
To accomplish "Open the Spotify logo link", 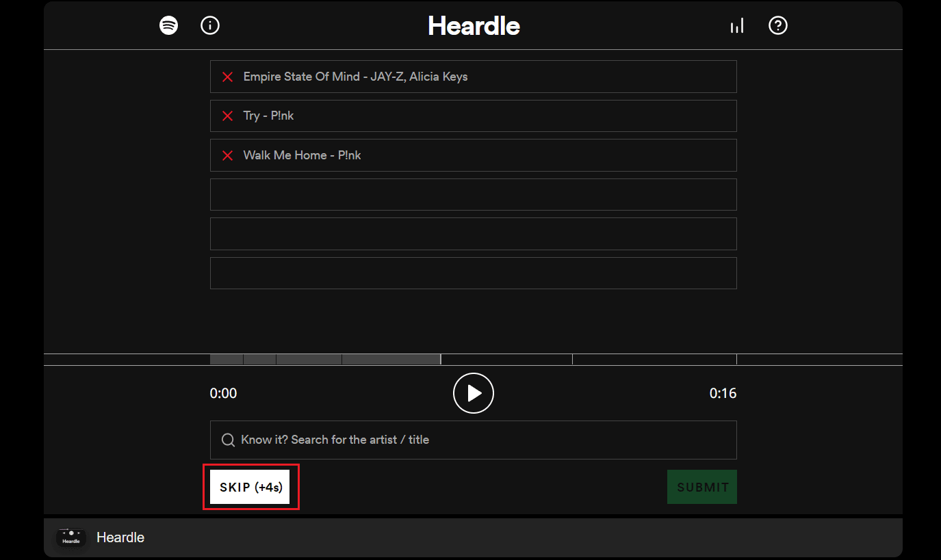I will 168,26.
